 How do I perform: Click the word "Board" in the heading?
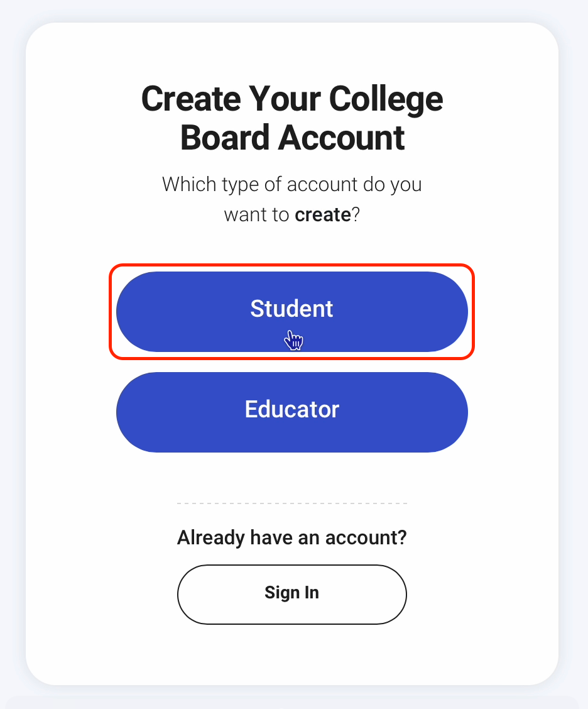click(x=225, y=138)
